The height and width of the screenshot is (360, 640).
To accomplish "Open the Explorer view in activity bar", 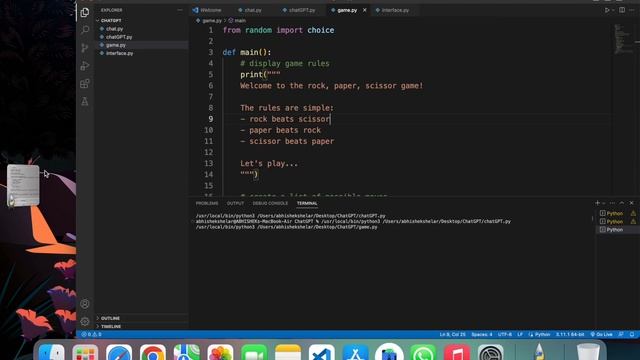I will 85,12.
